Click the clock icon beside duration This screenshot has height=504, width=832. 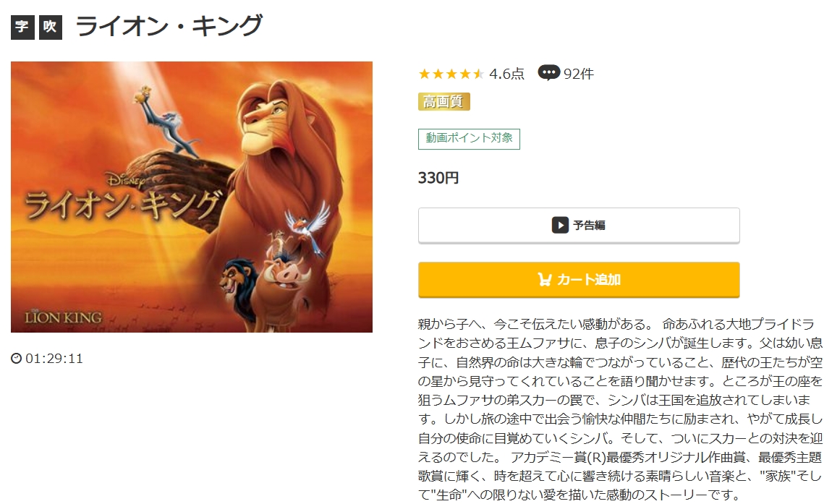point(17,359)
